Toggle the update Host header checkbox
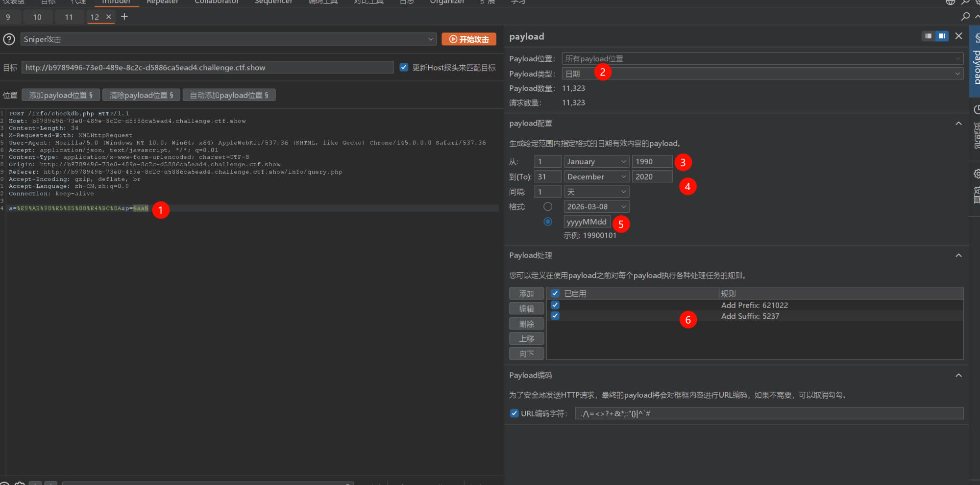Screen dimensions: 980x485 404,67
